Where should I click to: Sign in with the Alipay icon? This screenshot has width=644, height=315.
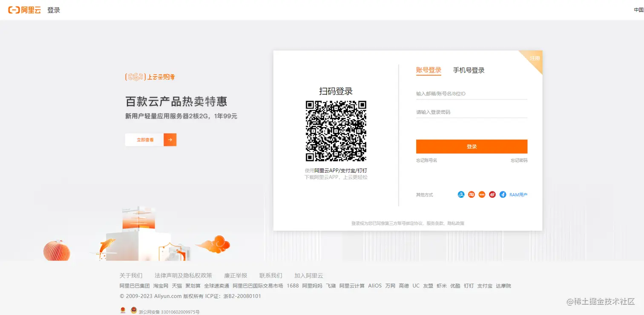(x=461, y=194)
